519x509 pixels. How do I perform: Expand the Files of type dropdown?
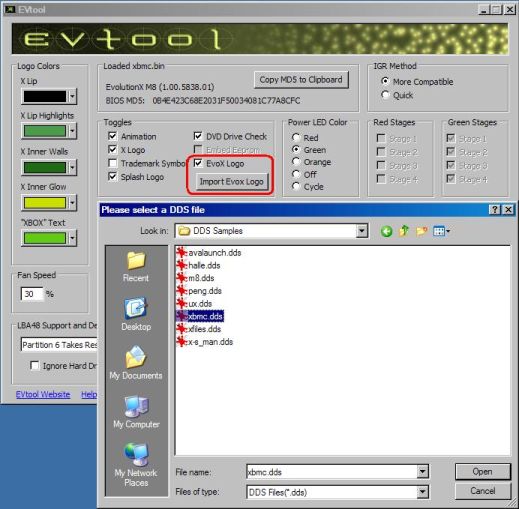point(422,492)
